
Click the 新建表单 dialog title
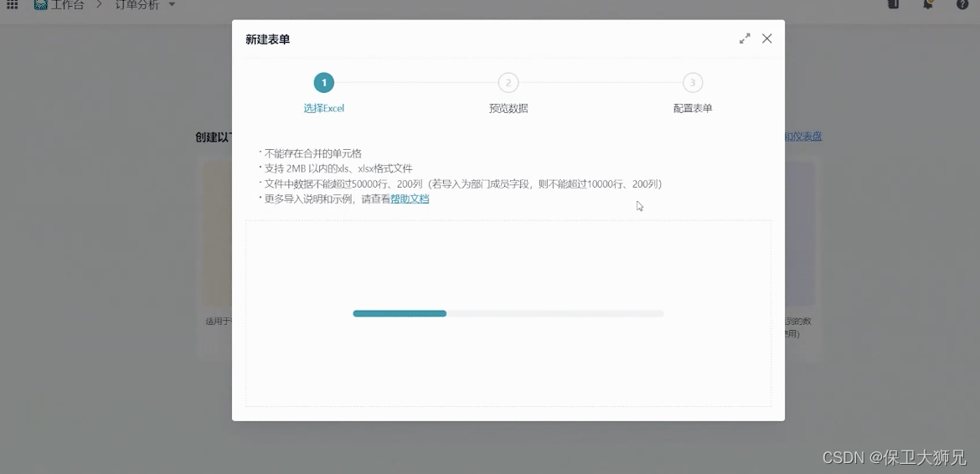267,39
